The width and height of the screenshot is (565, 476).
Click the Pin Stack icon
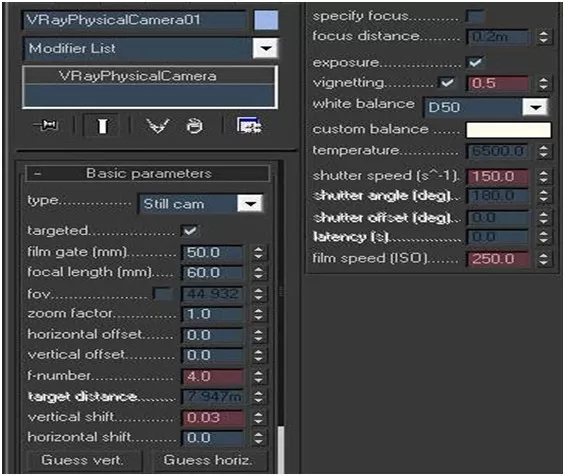[x=46, y=125]
